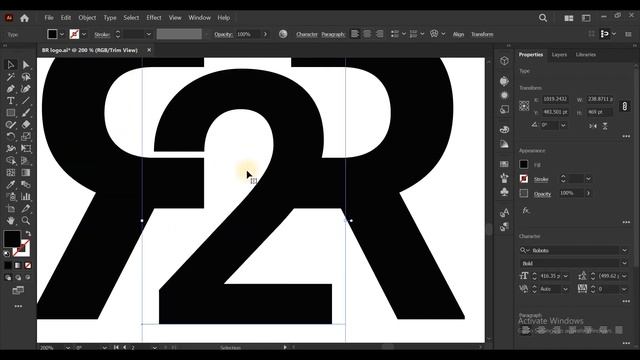The image size is (640, 360).
Task: Switch to the Layers tab
Action: (559, 55)
